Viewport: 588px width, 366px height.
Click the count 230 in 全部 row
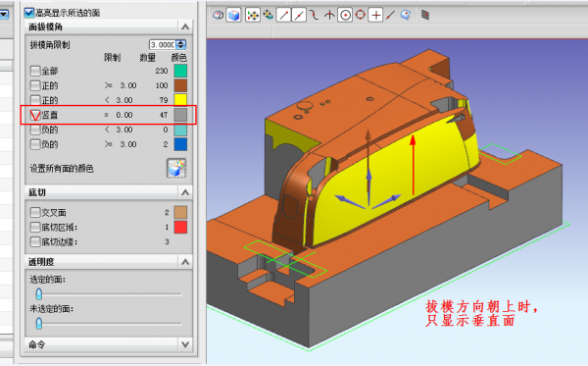point(162,71)
